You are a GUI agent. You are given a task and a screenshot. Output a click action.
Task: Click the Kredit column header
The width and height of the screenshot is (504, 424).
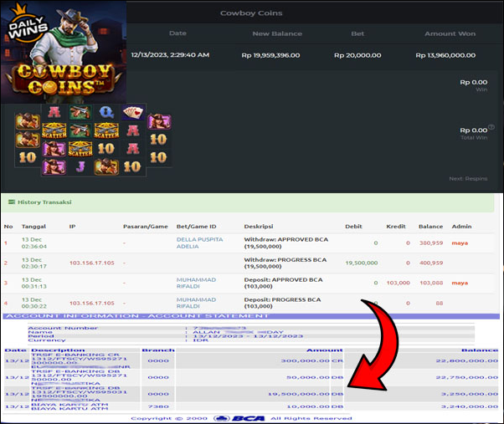pyautogui.click(x=396, y=227)
